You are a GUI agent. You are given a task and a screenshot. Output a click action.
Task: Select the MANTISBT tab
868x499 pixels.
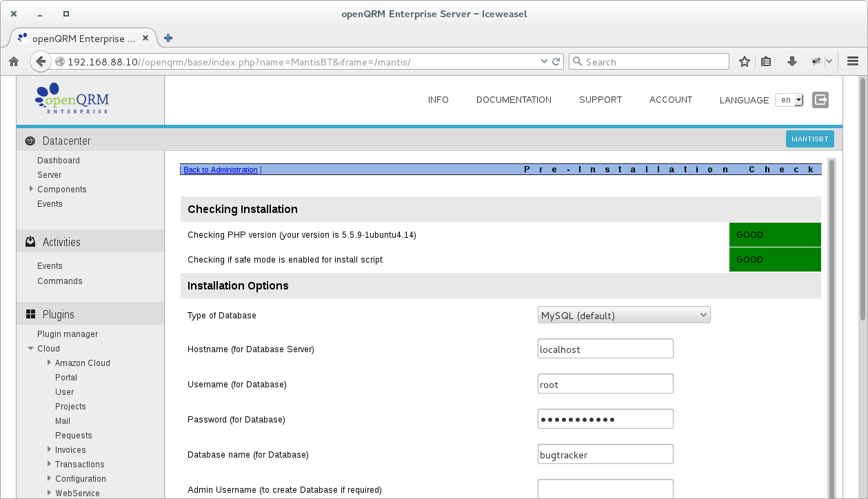coord(810,139)
